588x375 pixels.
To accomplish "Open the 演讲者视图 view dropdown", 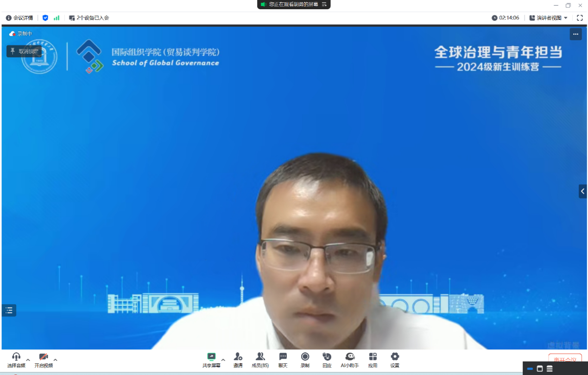I will (x=549, y=18).
